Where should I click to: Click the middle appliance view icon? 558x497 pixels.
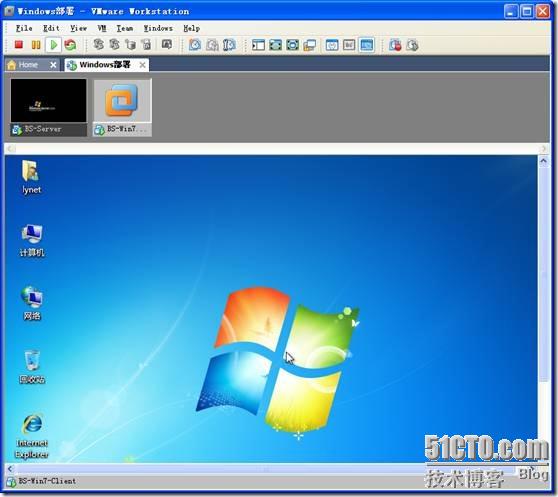[349, 45]
